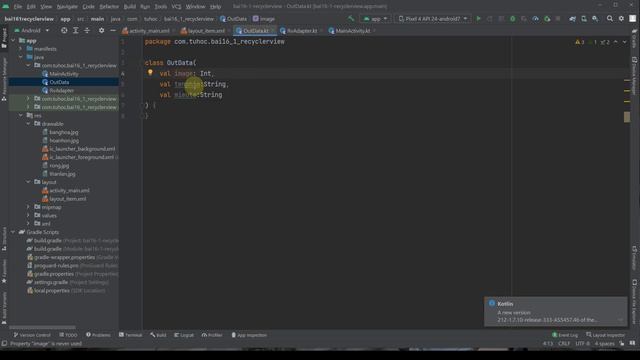Toggle the Device File Explorer side tab
Screen dimensions: 640x360
(x=635, y=302)
